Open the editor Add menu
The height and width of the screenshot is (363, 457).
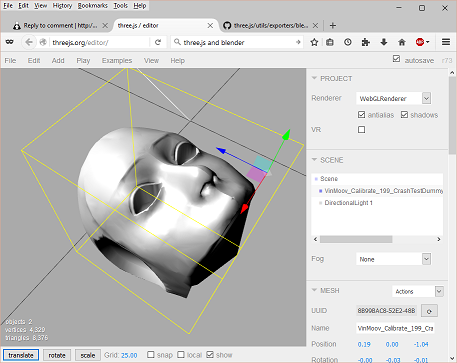click(58, 60)
